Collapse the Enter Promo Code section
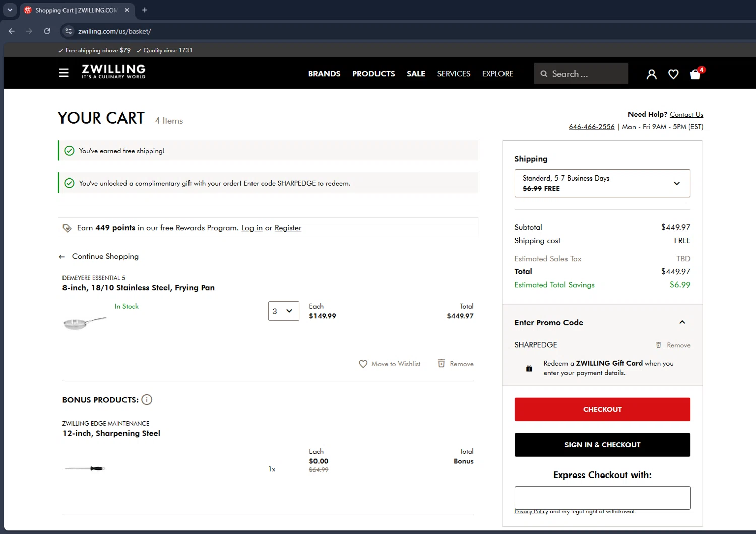The image size is (756, 534). pyautogui.click(x=682, y=322)
